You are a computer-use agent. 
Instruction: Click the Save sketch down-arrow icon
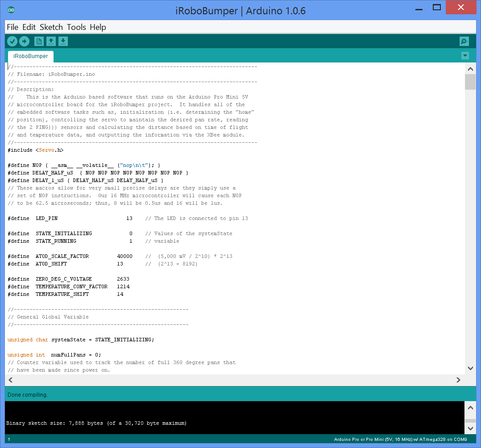coord(63,41)
